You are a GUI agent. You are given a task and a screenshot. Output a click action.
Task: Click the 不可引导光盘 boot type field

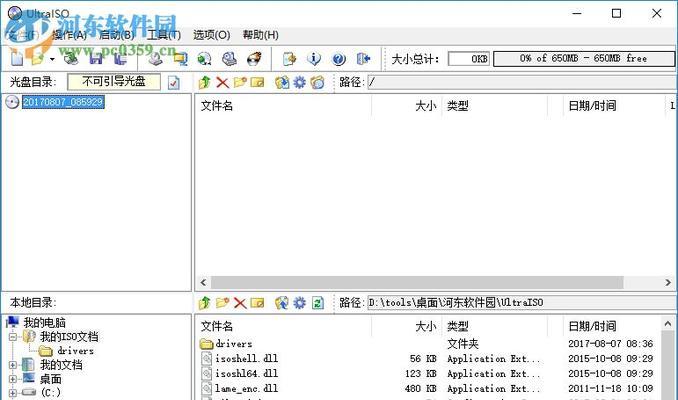point(114,81)
